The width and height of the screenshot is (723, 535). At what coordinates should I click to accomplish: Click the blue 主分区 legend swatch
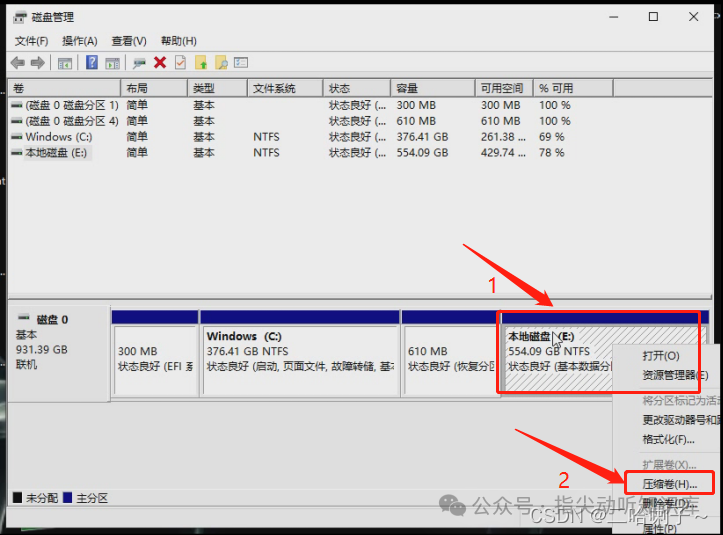(x=68, y=498)
